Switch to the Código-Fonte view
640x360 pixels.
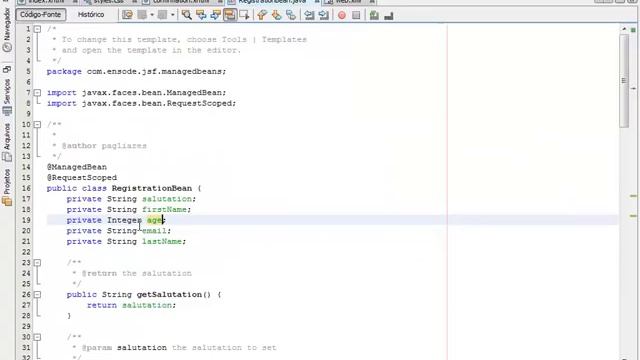click(40, 15)
